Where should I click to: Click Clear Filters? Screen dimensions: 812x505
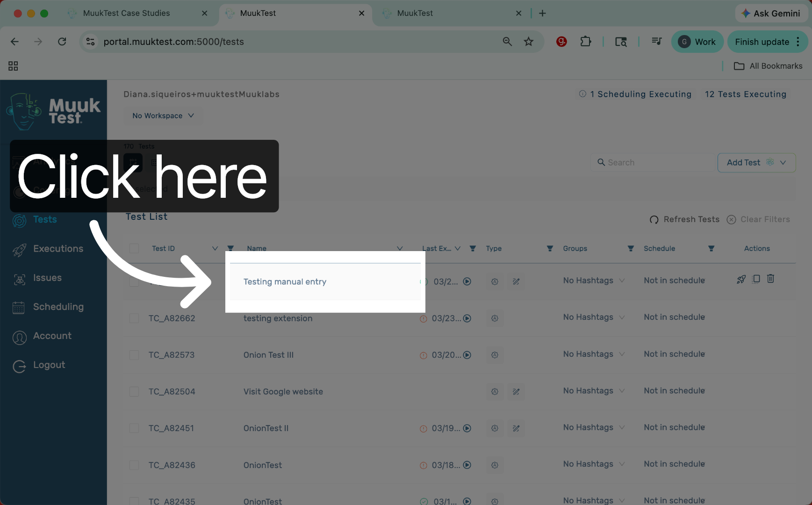point(758,219)
